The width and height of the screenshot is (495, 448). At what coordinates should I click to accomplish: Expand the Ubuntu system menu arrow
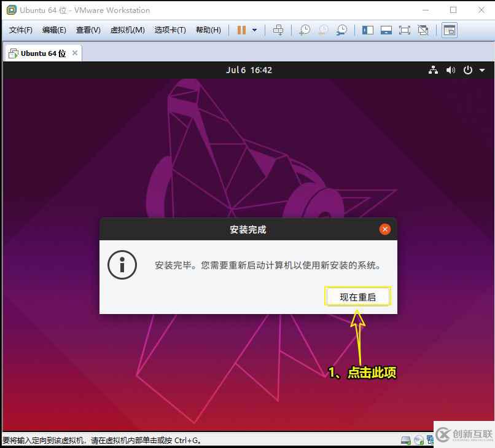pyautogui.click(x=482, y=70)
